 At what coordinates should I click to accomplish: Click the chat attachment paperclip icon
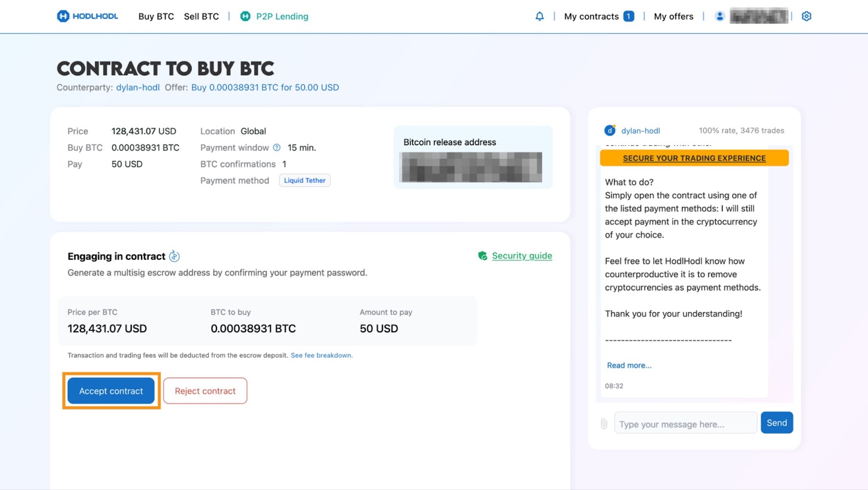click(604, 423)
